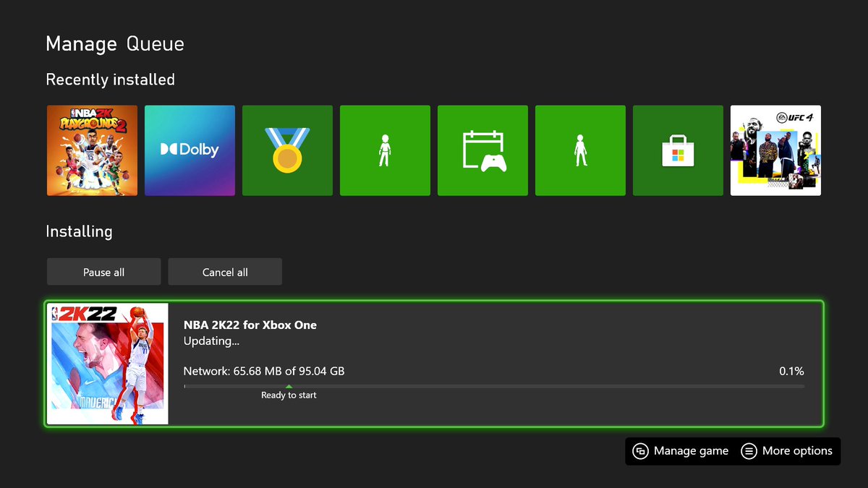Open the gold medal rewards tile
868x488 pixels.
(x=287, y=150)
